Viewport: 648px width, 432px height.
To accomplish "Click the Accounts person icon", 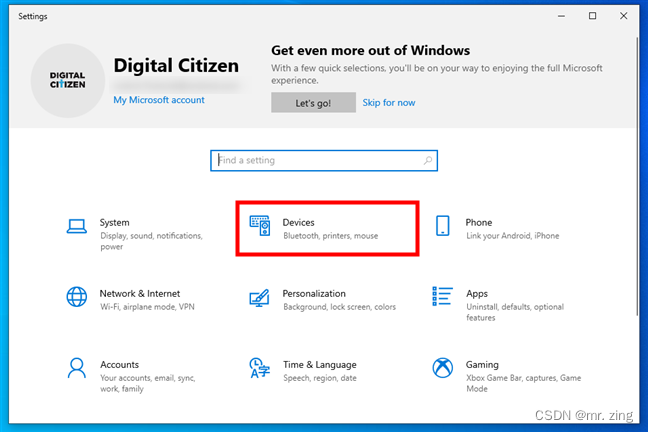I will point(77,368).
